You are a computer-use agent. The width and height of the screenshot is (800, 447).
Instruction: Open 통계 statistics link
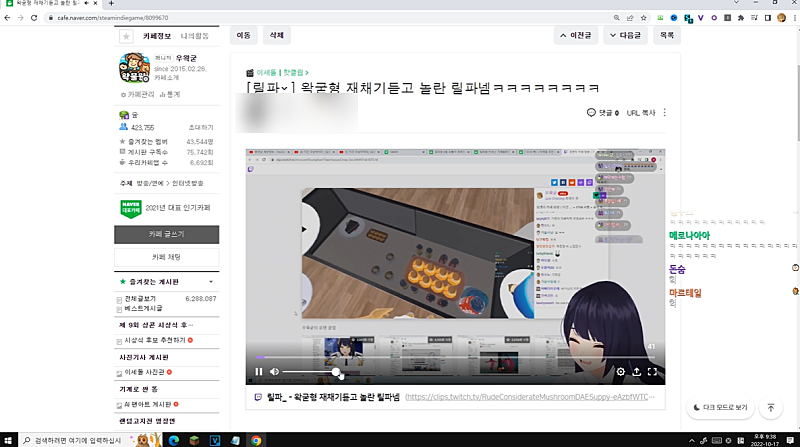170,94
